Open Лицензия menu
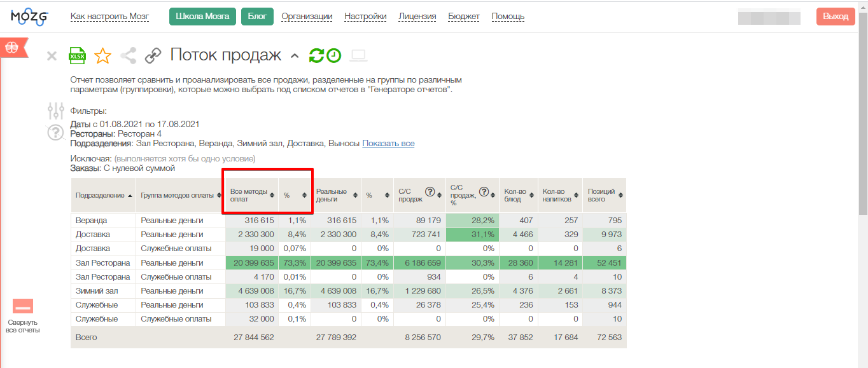The image size is (868, 368). point(417,17)
